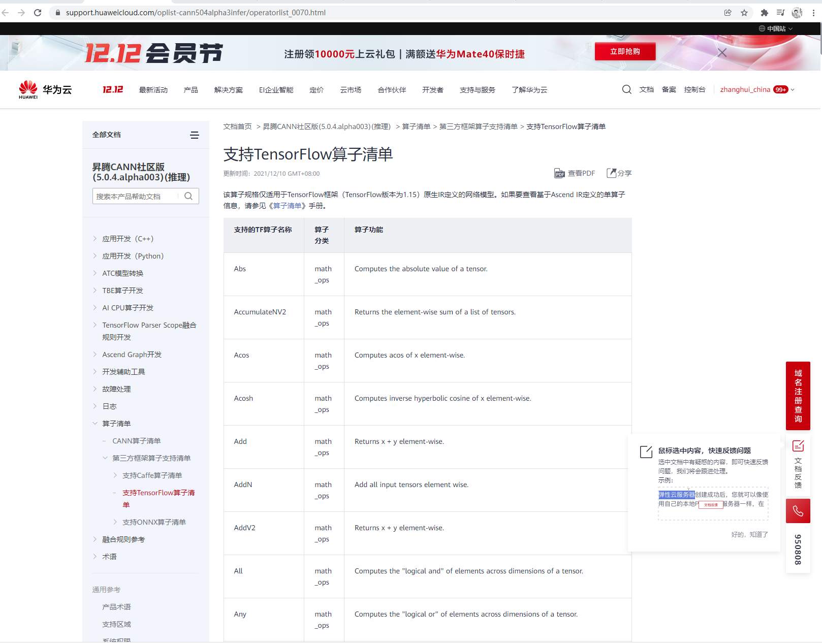This screenshot has width=822, height=644.
Task: Collapse 第三方框架算子支持清单 subsection
Action: [105, 458]
